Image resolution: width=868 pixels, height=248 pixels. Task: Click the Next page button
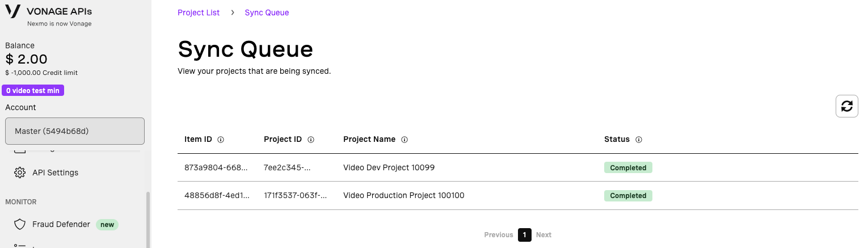543,235
